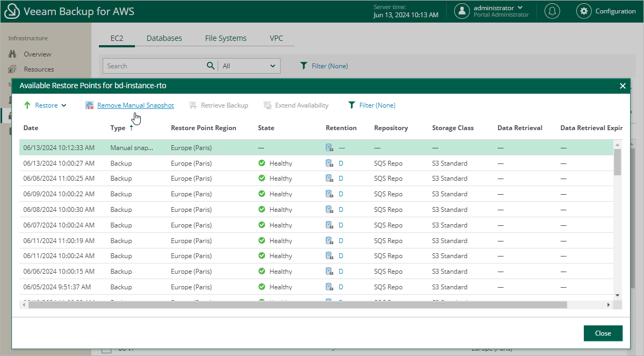The width and height of the screenshot is (644, 356).
Task: Open Configuration gear icon
Action: click(584, 11)
